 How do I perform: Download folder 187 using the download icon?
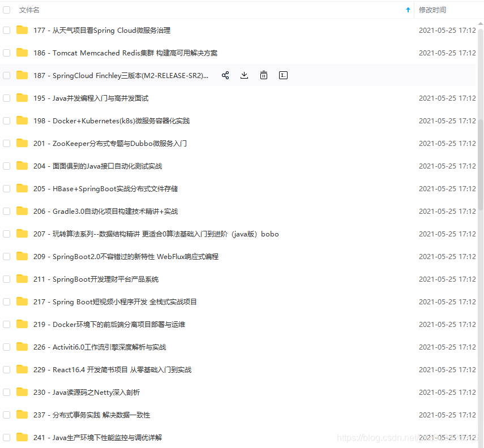244,75
